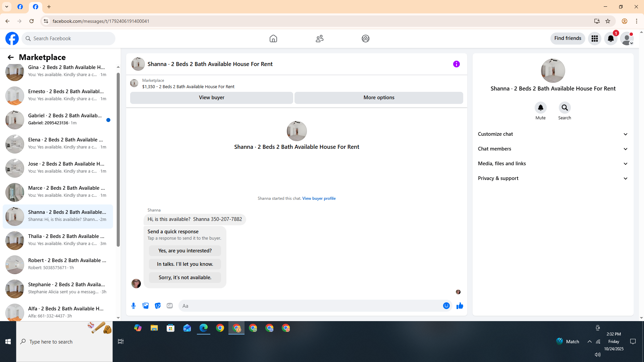
Task: Install app icon in address bar
Action: pyautogui.click(x=597, y=21)
